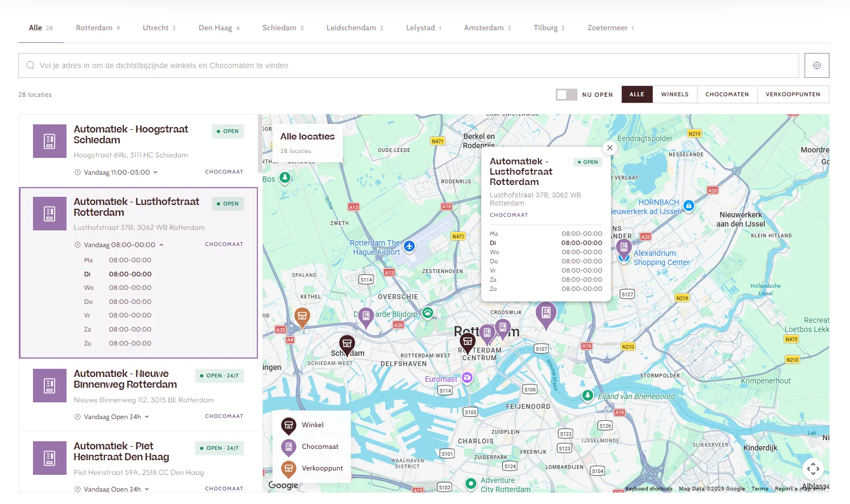Click the Chocomaat legend icon

click(x=289, y=447)
